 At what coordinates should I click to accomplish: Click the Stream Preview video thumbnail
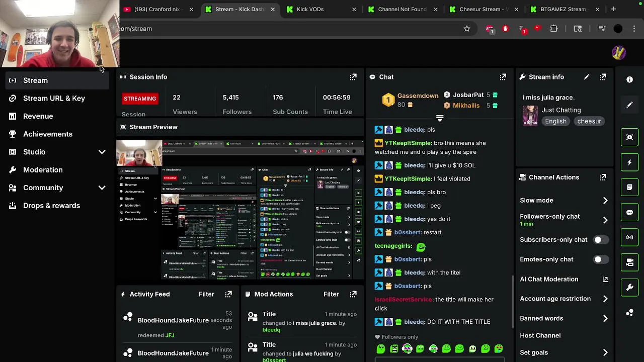[240, 210]
